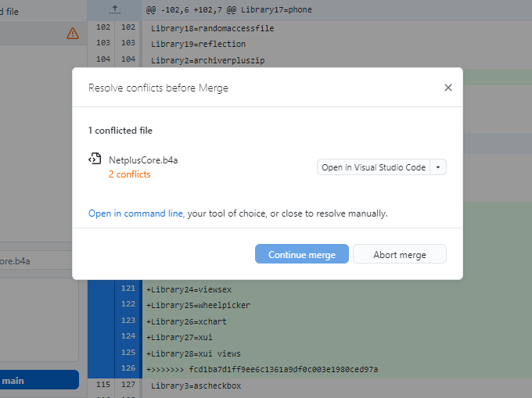532x398 pixels.
Task: Click the 2 conflicts label
Action: [x=129, y=174]
